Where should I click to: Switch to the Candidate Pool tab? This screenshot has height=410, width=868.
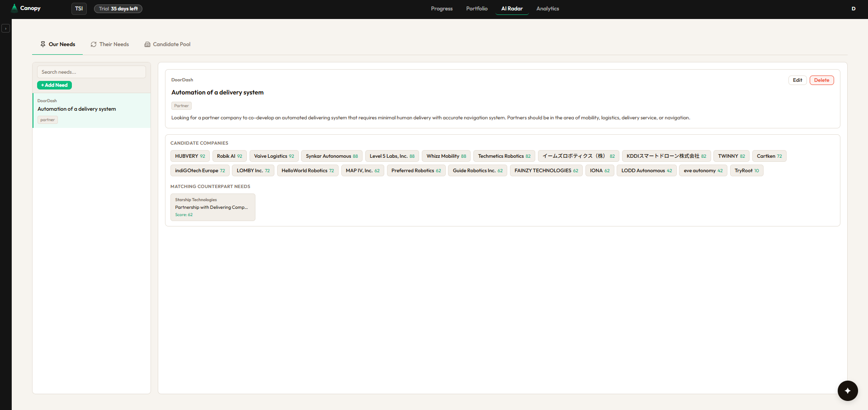point(167,44)
